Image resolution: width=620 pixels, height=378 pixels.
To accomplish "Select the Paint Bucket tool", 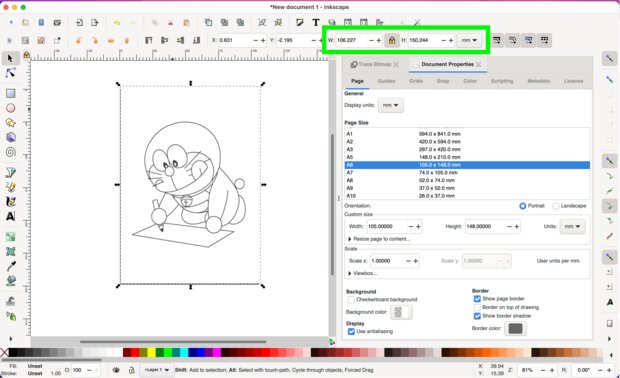I will click(10, 281).
